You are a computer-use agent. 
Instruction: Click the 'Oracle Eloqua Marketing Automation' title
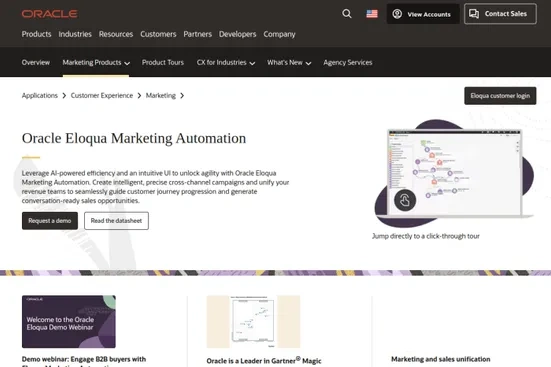[134, 138]
